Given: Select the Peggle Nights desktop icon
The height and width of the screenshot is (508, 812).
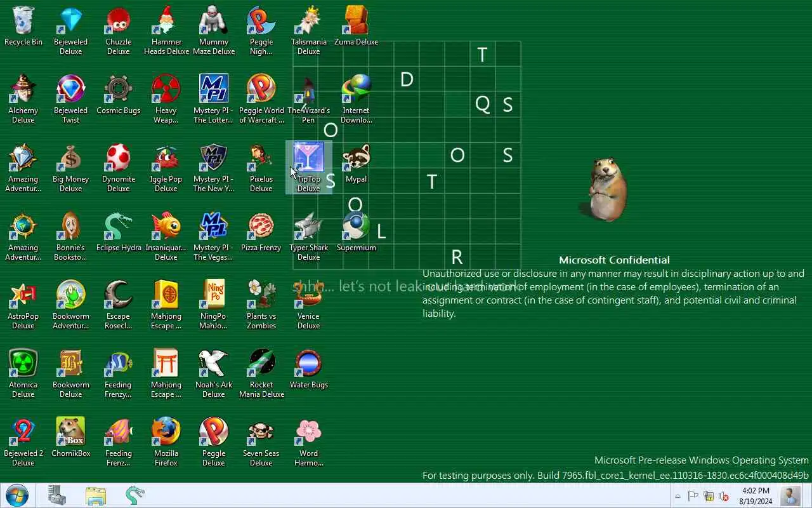Looking at the screenshot, I should tap(261, 30).
